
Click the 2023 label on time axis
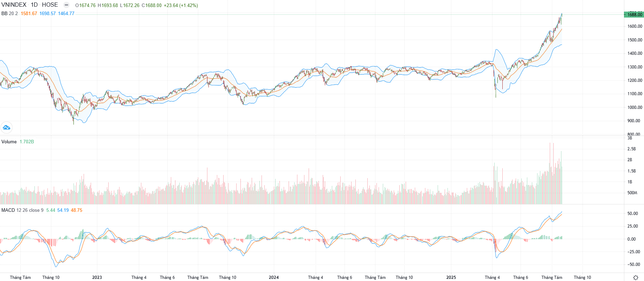point(97,277)
